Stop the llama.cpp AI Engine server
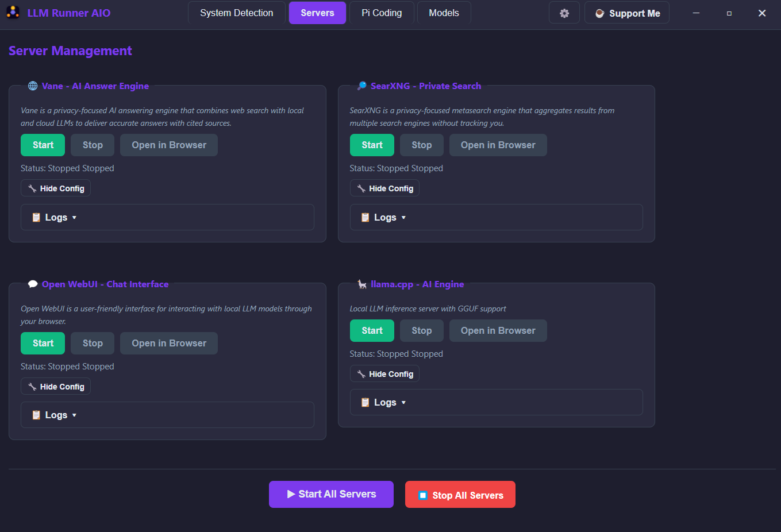 422,331
